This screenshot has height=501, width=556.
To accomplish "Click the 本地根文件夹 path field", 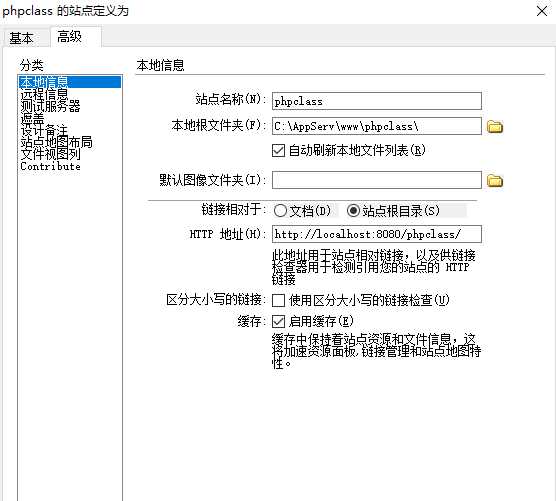I will click(x=377, y=126).
